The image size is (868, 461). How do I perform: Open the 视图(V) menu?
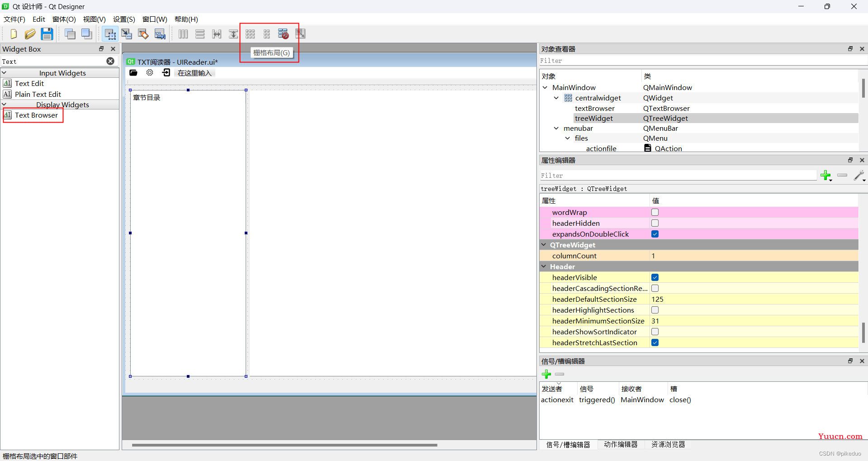95,19
